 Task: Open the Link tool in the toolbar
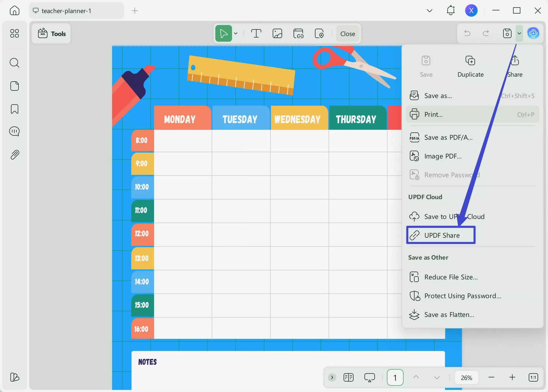coord(299,33)
